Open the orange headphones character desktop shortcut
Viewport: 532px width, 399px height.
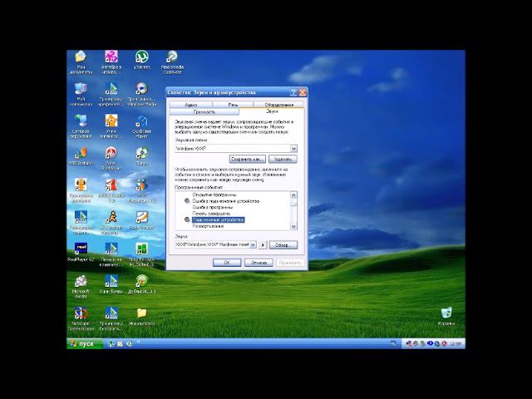[x=81, y=190]
